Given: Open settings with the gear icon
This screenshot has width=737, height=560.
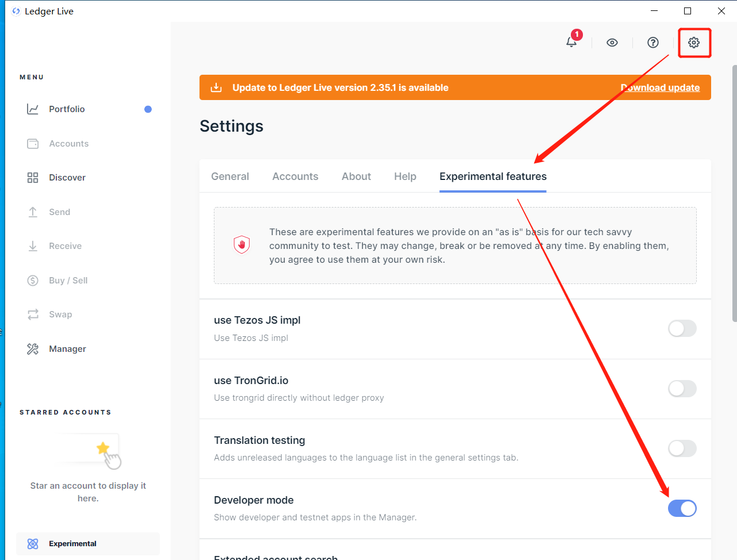Looking at the screenshot, I should [x=694, y=43].
